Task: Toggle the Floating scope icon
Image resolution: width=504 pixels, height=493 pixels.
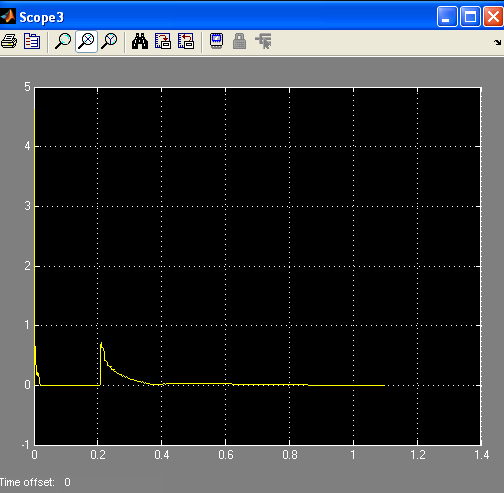Action: [x=217, y=41]
